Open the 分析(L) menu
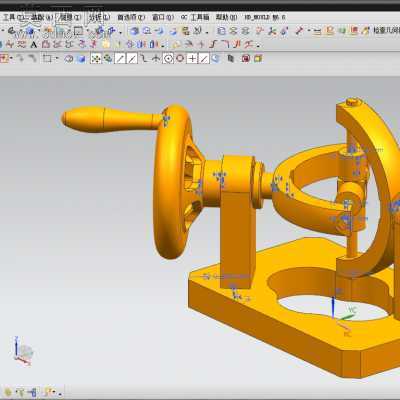 (x=99, y=17)
